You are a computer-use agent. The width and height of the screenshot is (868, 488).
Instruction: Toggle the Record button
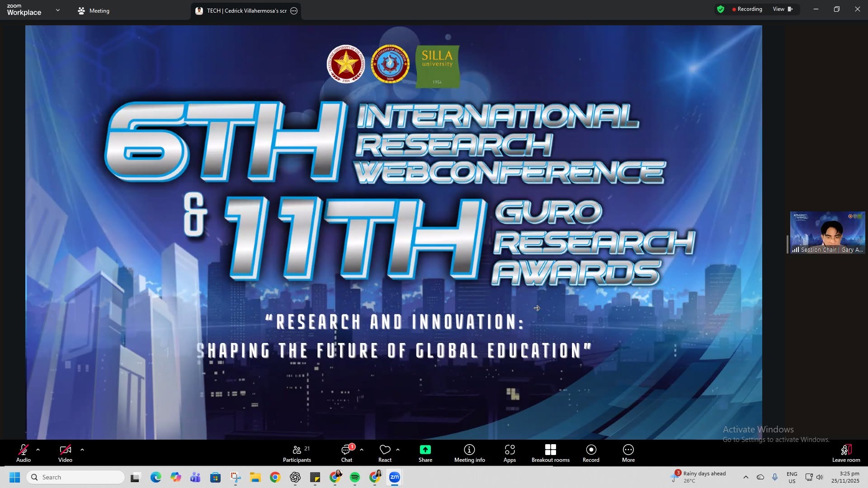pos(591,453)
